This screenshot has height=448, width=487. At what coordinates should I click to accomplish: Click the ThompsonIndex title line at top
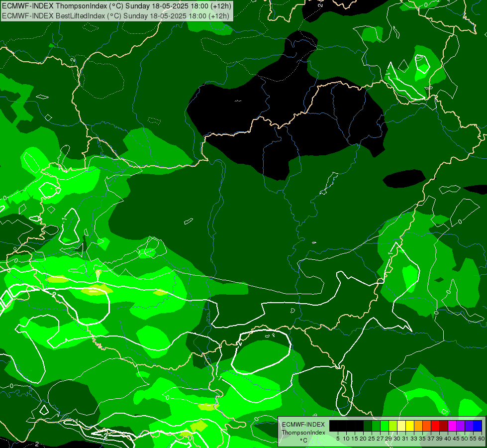[x=115, y=6]
